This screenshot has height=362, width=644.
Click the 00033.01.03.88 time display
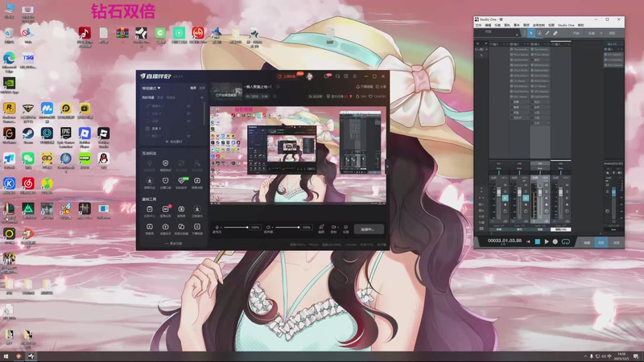[x=505, y=241]
